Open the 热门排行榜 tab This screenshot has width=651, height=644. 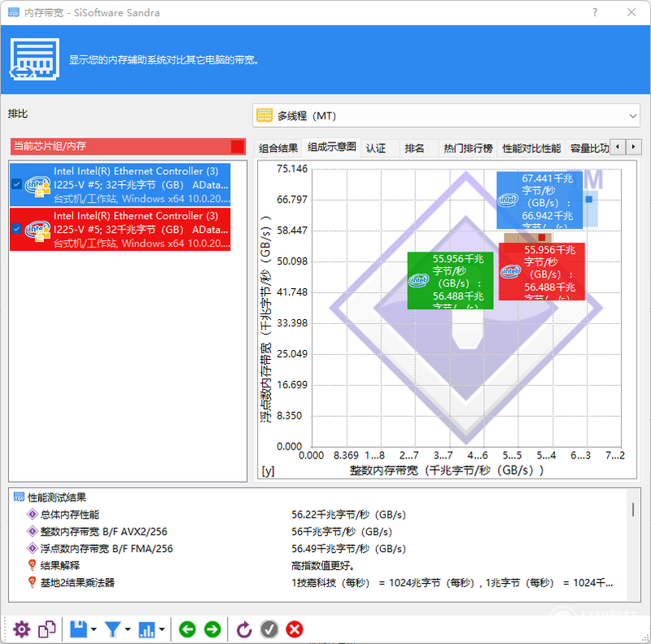(468, 148)
